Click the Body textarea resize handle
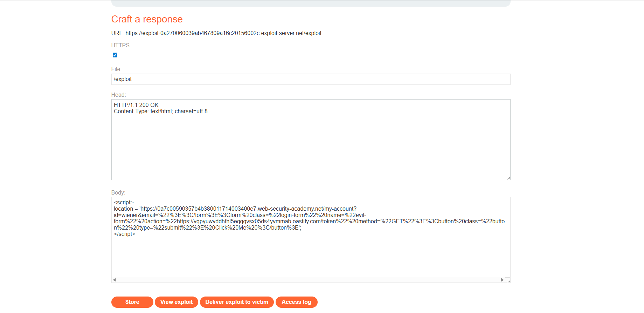644x313 pixels. [508, 280]
